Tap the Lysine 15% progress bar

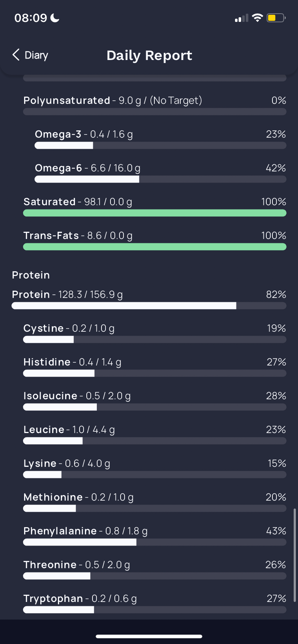click(155, 475)
